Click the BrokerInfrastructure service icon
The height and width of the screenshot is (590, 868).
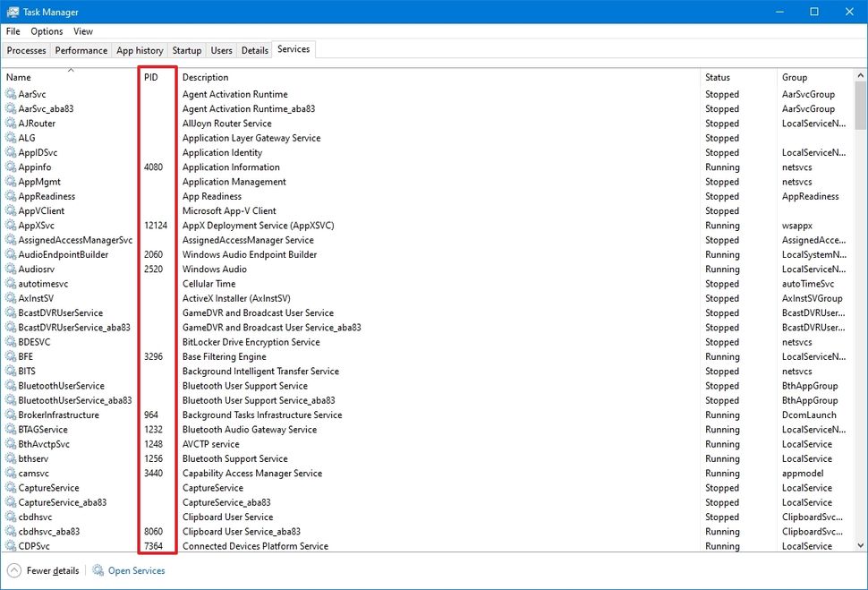point(13,415)
